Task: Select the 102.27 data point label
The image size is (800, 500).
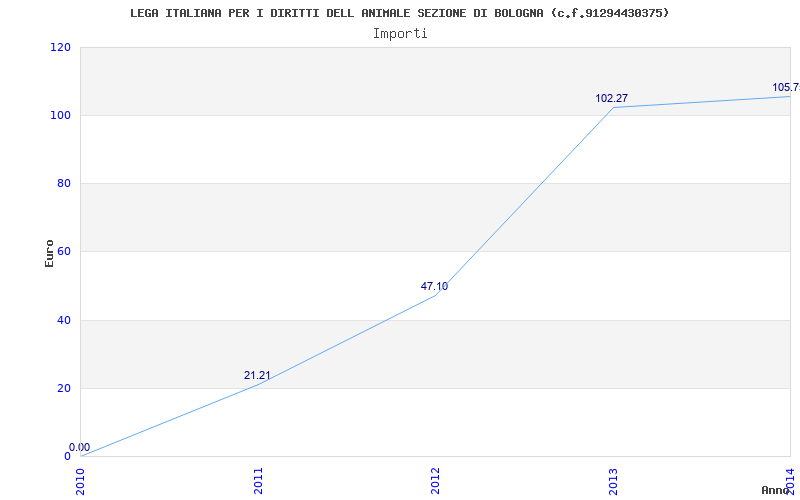Action: (612, 98)
